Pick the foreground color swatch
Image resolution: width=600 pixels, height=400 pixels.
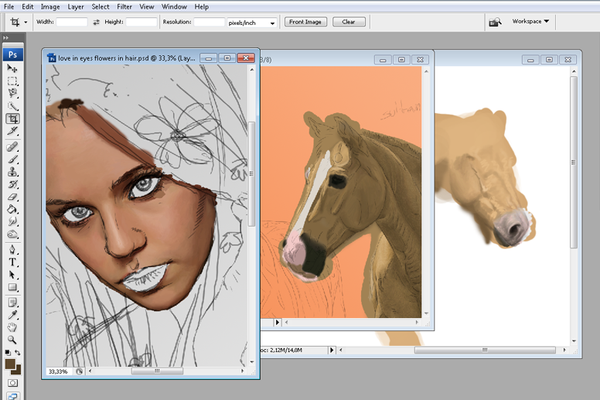(10, 364)
